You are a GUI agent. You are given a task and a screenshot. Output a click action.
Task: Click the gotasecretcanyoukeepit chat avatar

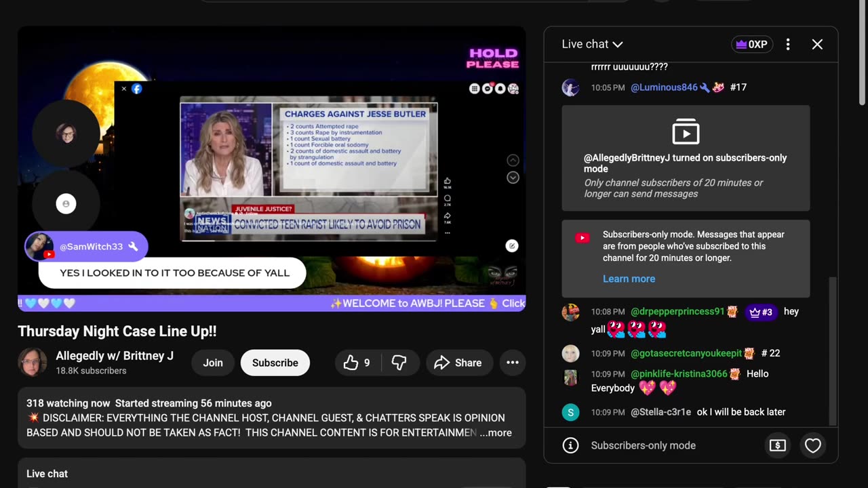(571, 354)
